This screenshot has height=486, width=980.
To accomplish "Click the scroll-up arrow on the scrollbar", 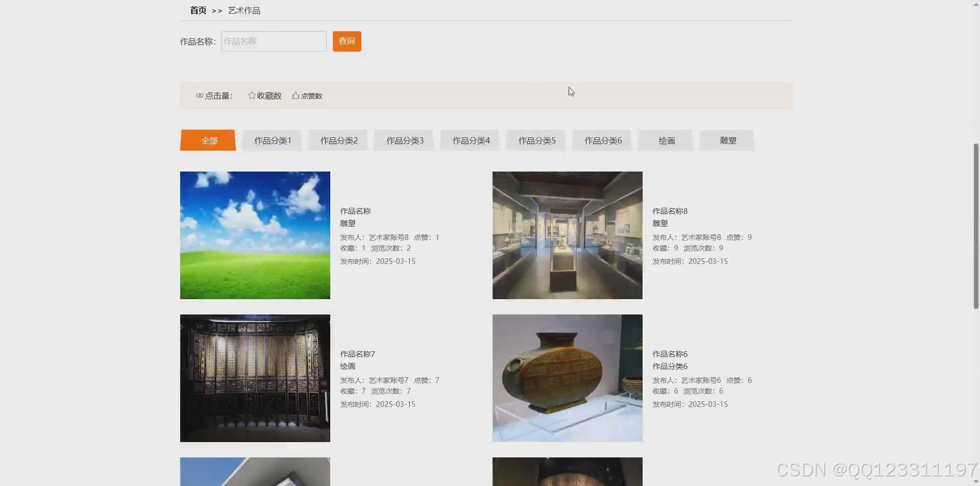I will tap(975, 4).
